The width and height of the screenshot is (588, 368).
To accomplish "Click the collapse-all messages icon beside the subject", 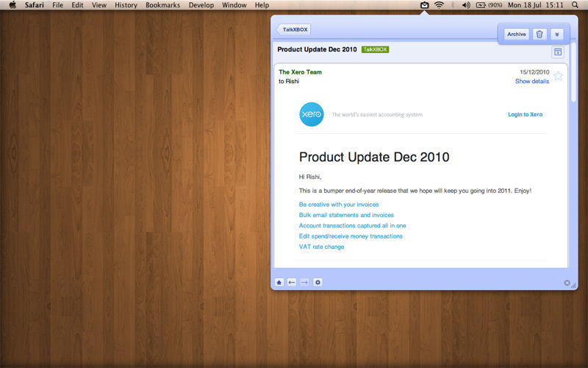I will point(558,52).
